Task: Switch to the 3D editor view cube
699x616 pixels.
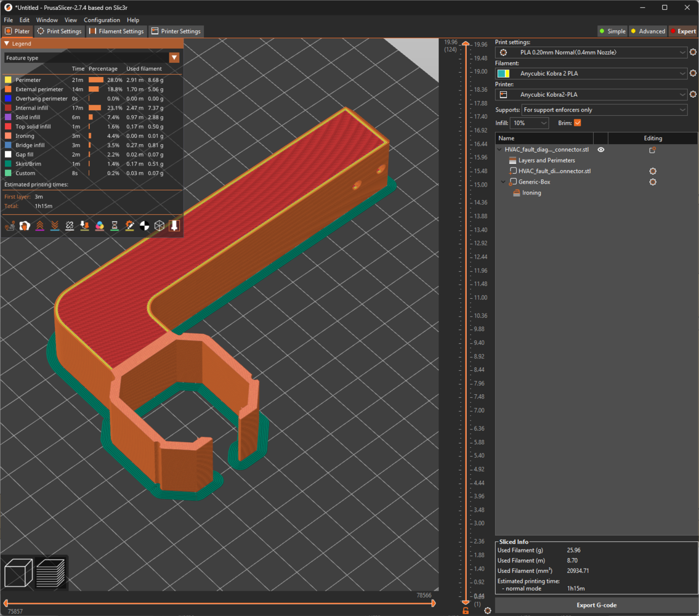Action: (x=18, y=572)
